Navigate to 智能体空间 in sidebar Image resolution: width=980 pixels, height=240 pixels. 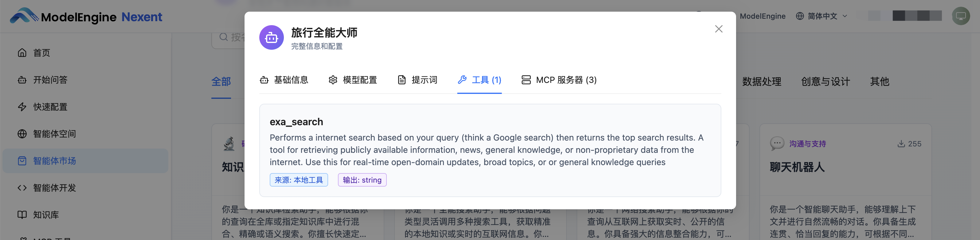coord(54,134)
